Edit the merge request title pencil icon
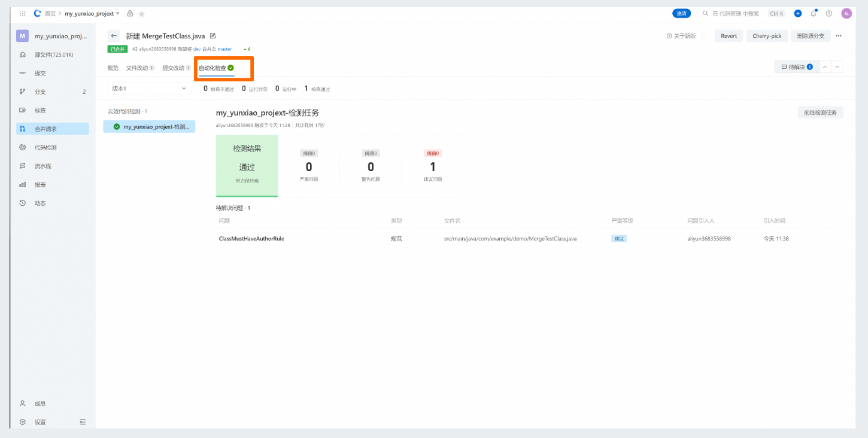 (213, 36)
